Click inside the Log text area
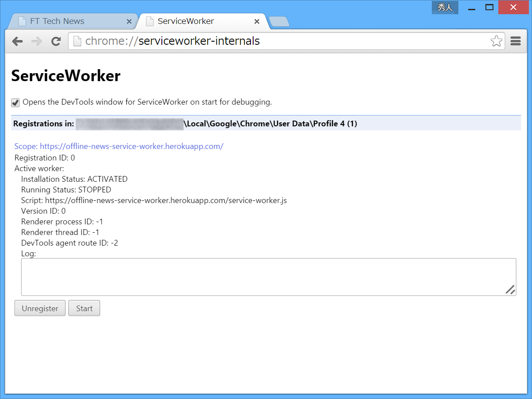The height and width of the screenshot is (399, 532). (269, 277)
